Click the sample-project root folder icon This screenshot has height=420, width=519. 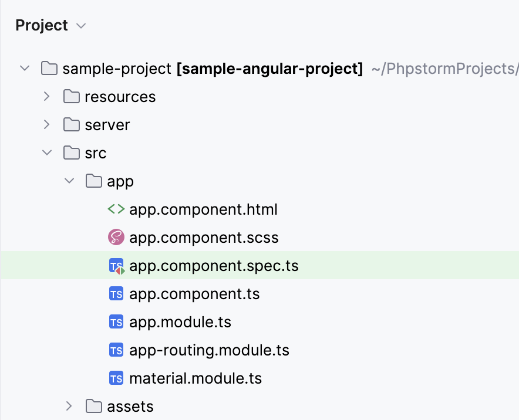49,69
